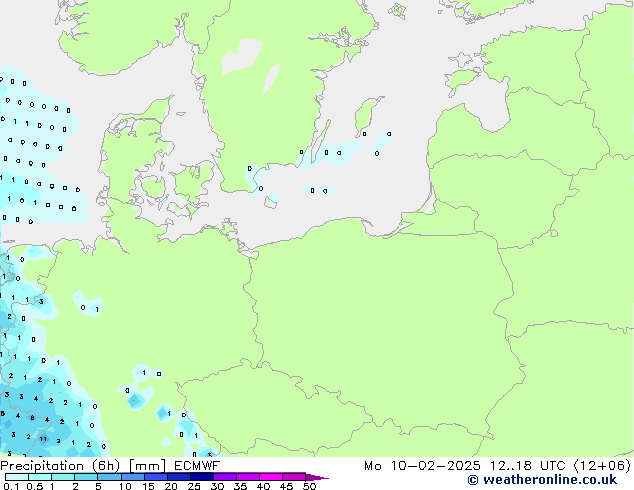This screenshot has width=634, height=490.
Task: Select the 2–5 mm legend color swatch
Action: click(x=86, y=477)
